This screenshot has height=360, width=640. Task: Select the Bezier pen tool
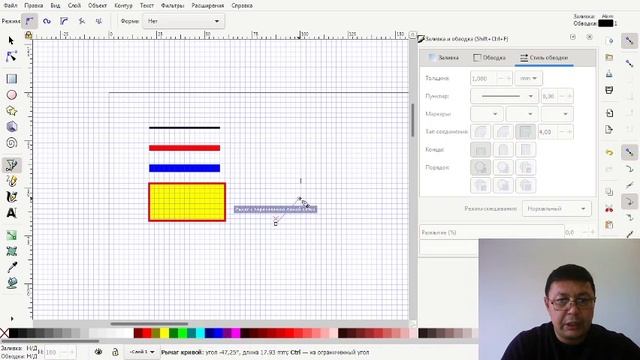(x=11, y=165)
